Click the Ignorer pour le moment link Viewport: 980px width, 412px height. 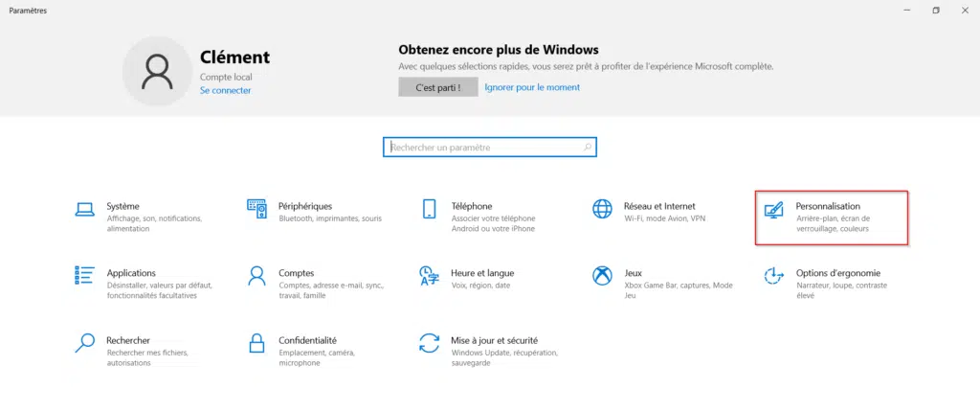point(532,87)
